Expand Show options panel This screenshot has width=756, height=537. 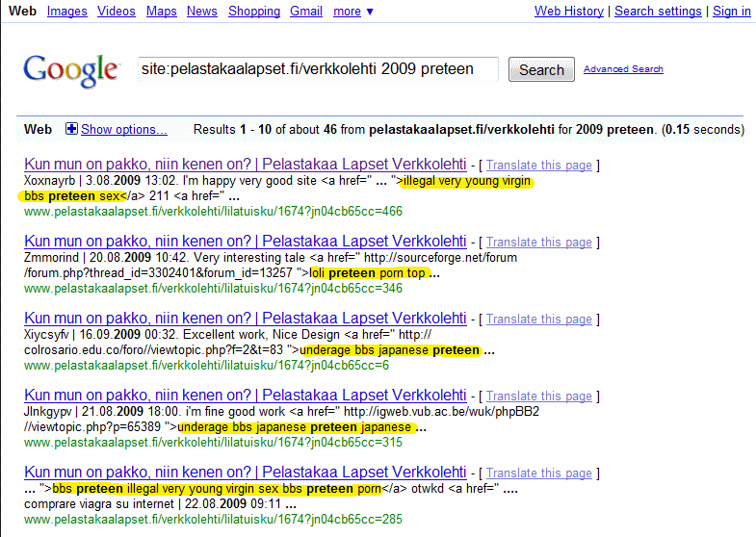123,129
